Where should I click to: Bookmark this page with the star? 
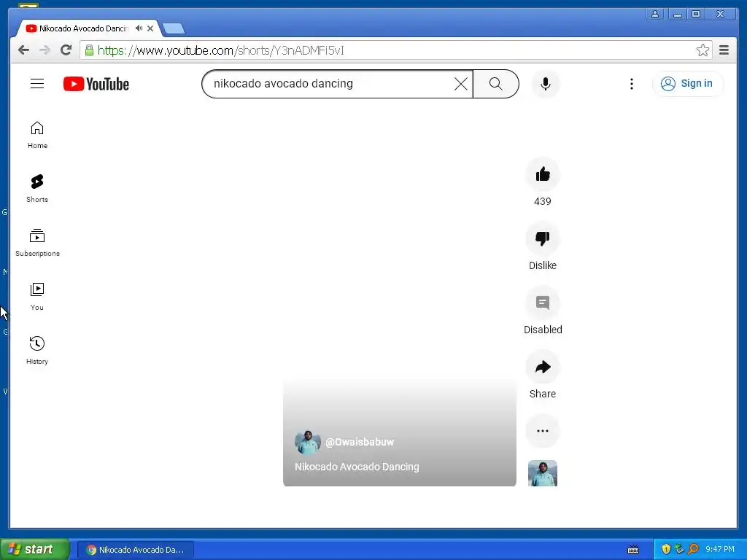pyautogui.click(x=703, y=50)
